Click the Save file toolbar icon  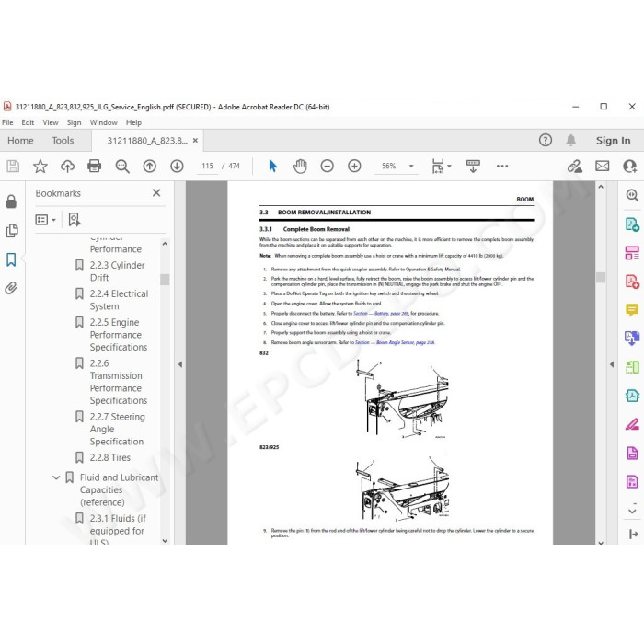pyautogui.click(x=13, y=166)
